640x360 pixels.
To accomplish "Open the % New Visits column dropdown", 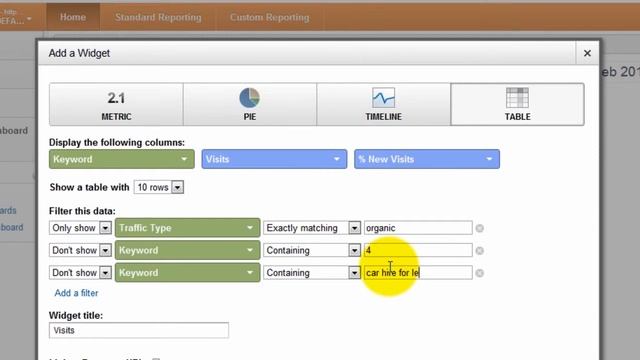I will point(427,159).
